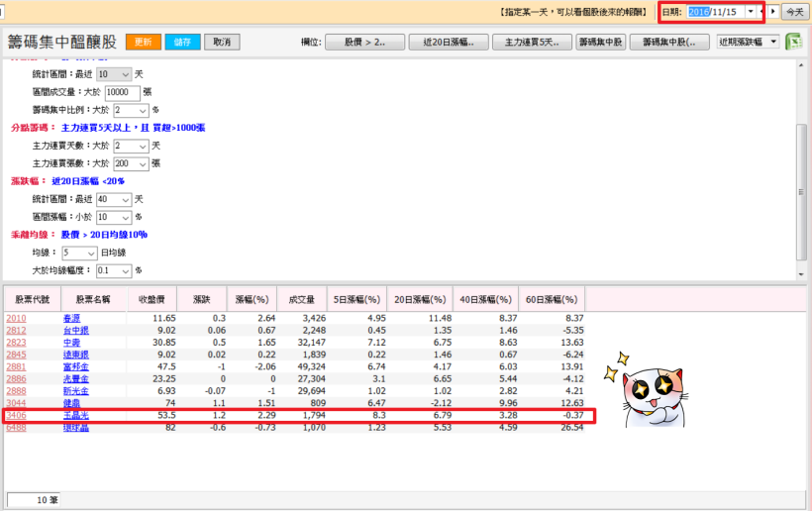Select the 近20日漲幅.. column button

pyautogui.click(x=449, y=42)
